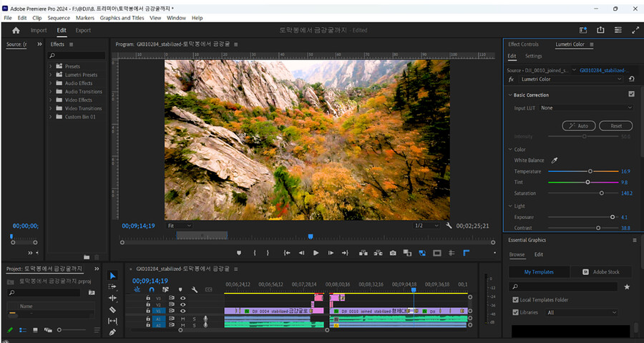The image size is (644, 343).
Task: Click the Saturation slider handle
Action: (601, 193)
